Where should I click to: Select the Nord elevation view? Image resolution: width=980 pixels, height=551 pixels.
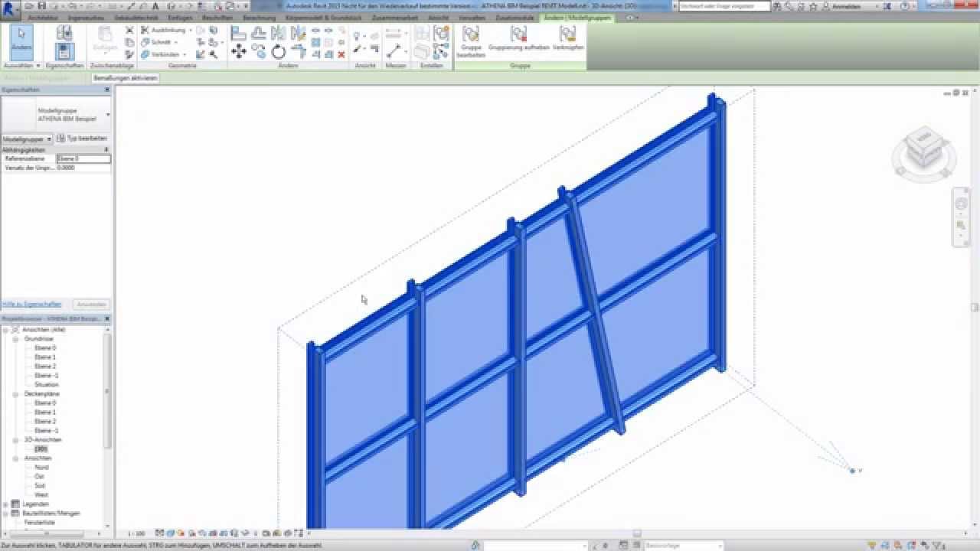[41, 467]
